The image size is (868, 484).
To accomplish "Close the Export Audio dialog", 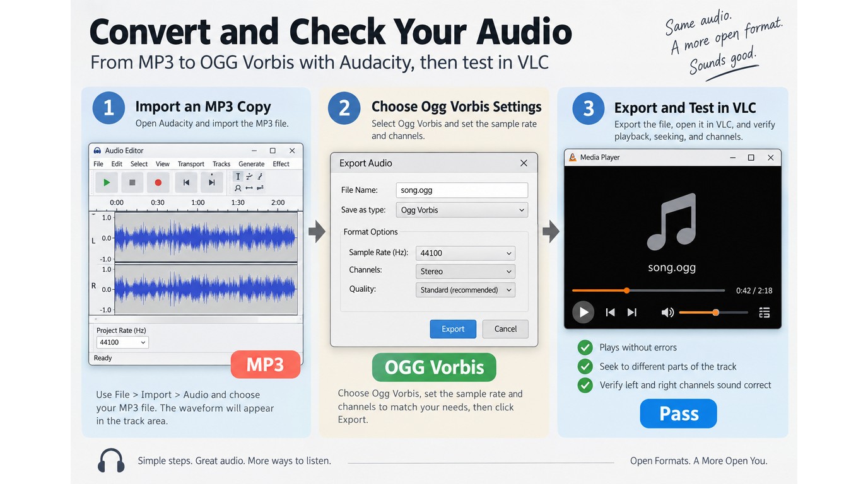I will click(524, 163).
